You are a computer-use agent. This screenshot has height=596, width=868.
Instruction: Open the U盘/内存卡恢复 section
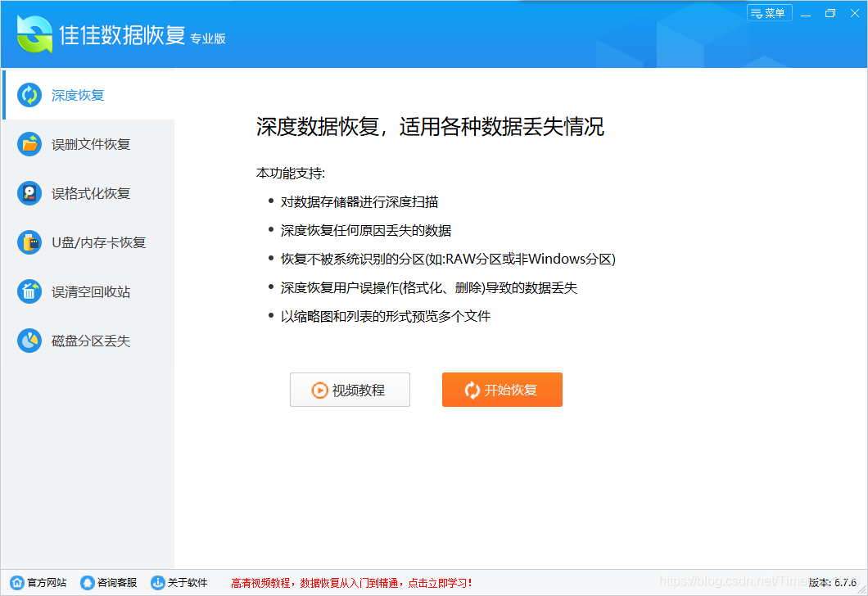[88, 243]
